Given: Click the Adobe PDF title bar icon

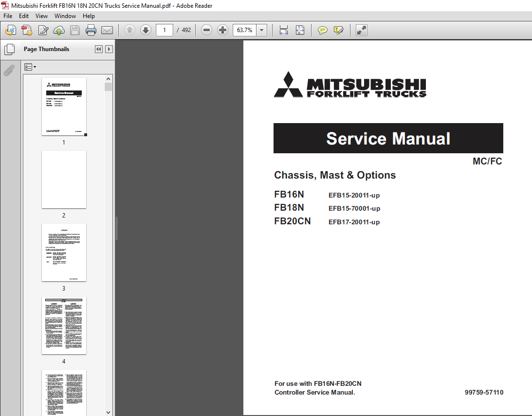Looking at the screenshot, I should point(5,5).
